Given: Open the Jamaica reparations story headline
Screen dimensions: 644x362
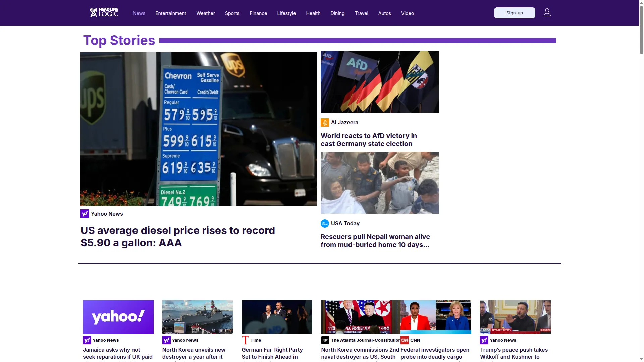Looking at the screenshot, I should click(x=118, y=354).
